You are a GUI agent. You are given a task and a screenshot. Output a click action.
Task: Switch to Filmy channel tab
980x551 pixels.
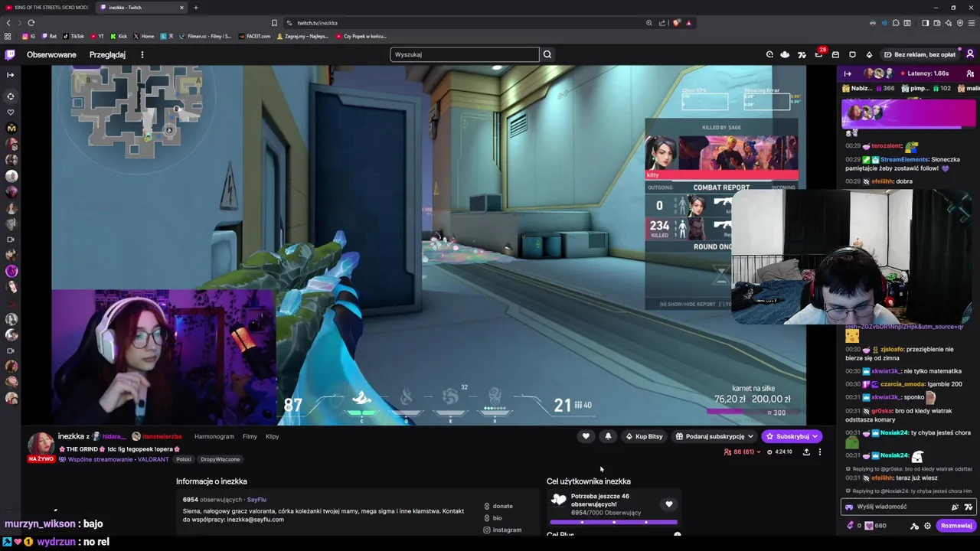click(250, 436)
